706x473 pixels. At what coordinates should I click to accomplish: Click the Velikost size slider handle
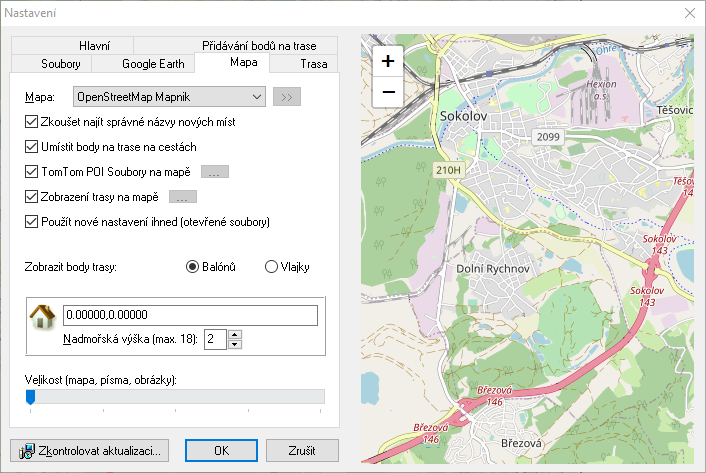click(x=30, y=397)
